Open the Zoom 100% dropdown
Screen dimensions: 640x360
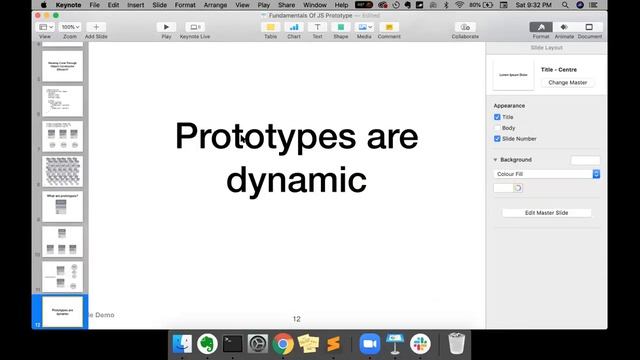pos(70,27)
